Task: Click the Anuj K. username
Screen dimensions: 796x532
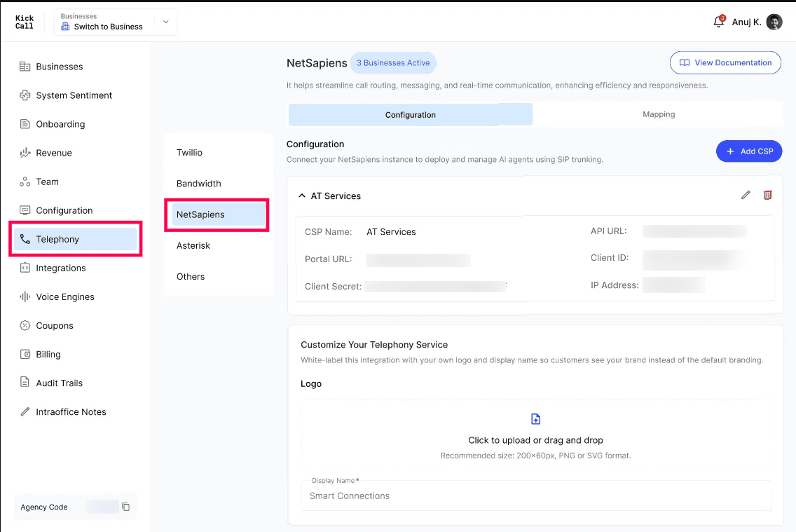Action: [746, 22]
